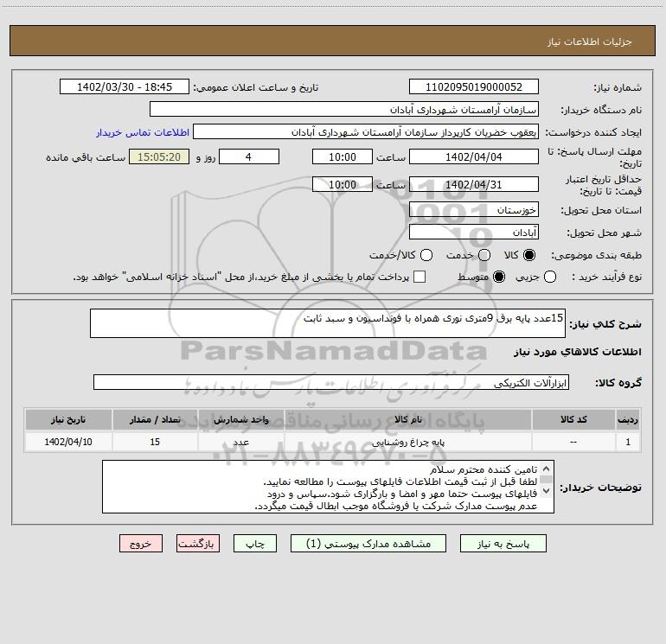Screen dimensions: 666x644
Task: Click the response deadline date 1402/04/04
Action: (474, 156)
